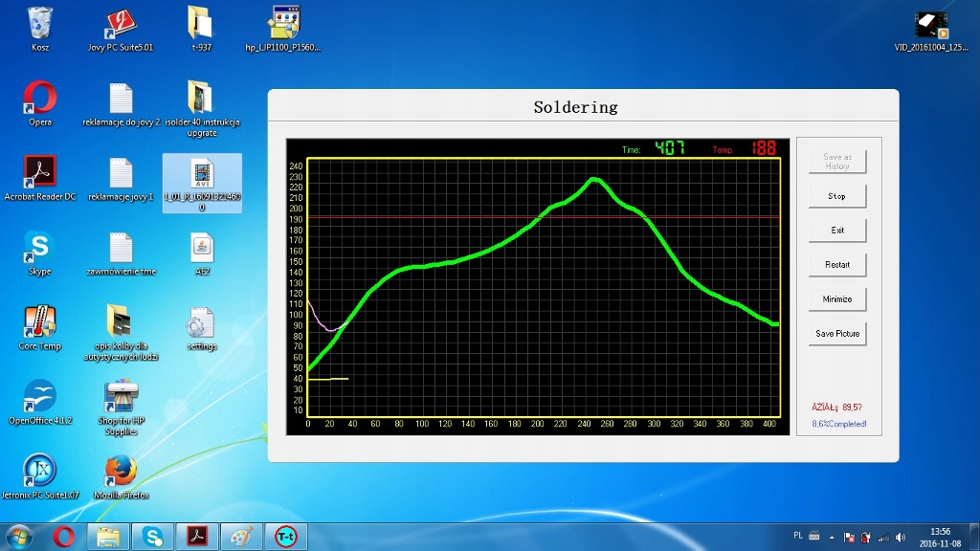Select the Acrobat Reader DC desktop icon
This screenshot has width=980, height=551.
point(40,174)
